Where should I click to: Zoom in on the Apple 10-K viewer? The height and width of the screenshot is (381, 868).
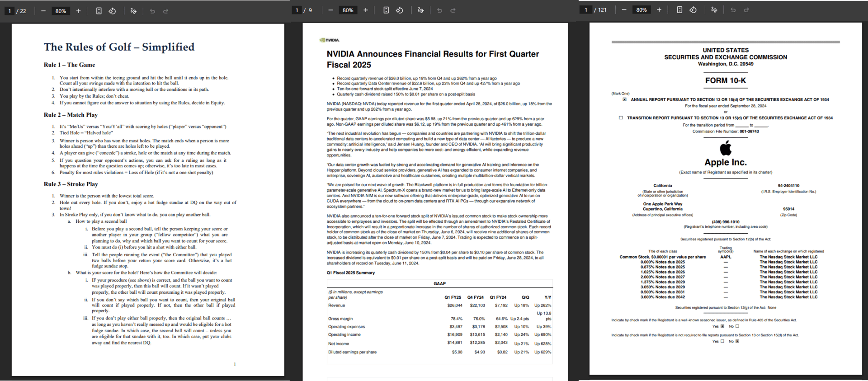[659, 9]
